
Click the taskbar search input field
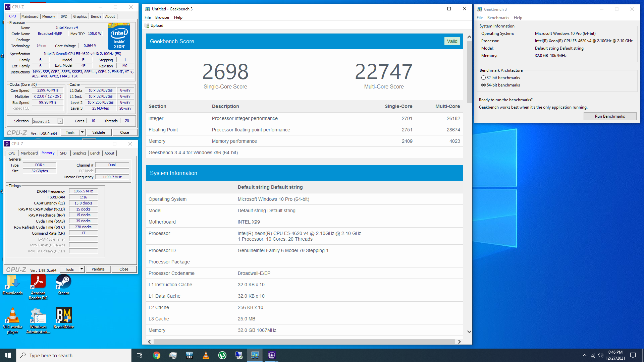(x=74, y=355)
